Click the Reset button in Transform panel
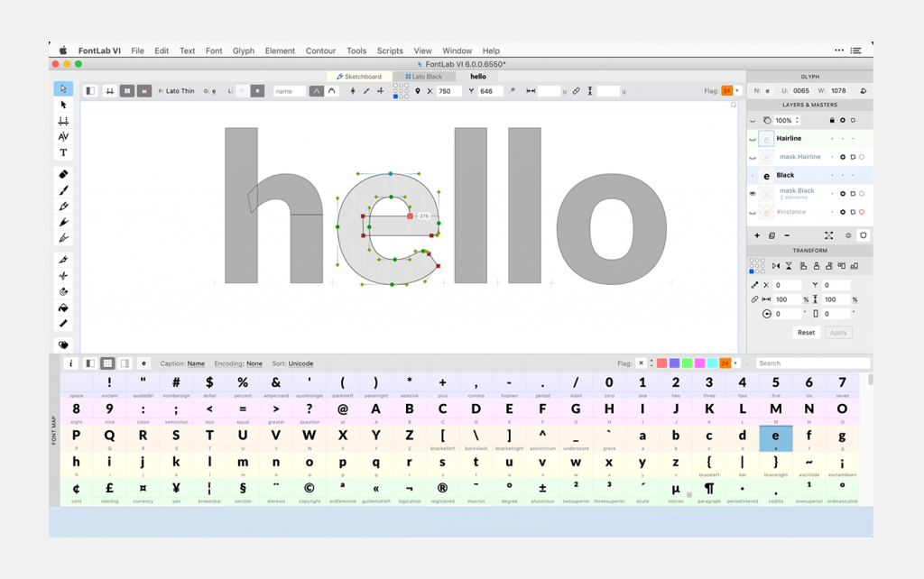924x579 pixels. click(806, 333)
